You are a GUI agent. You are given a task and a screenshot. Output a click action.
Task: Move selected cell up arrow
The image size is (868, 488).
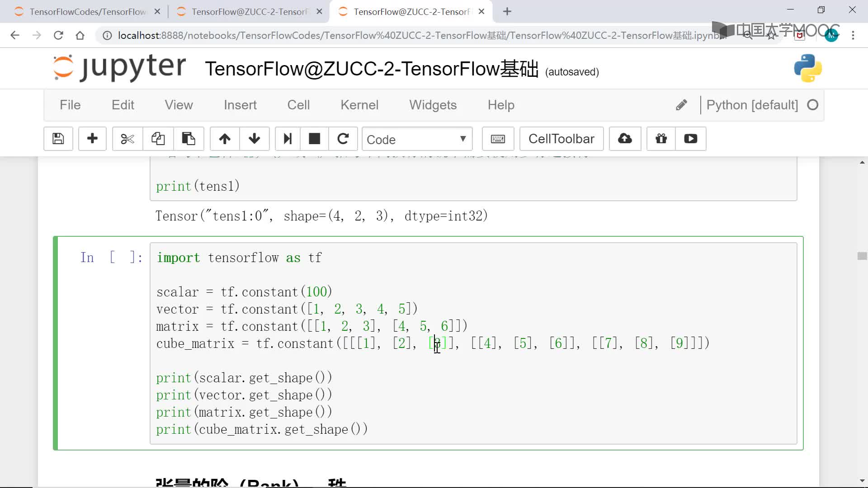(x=225, y=139)
